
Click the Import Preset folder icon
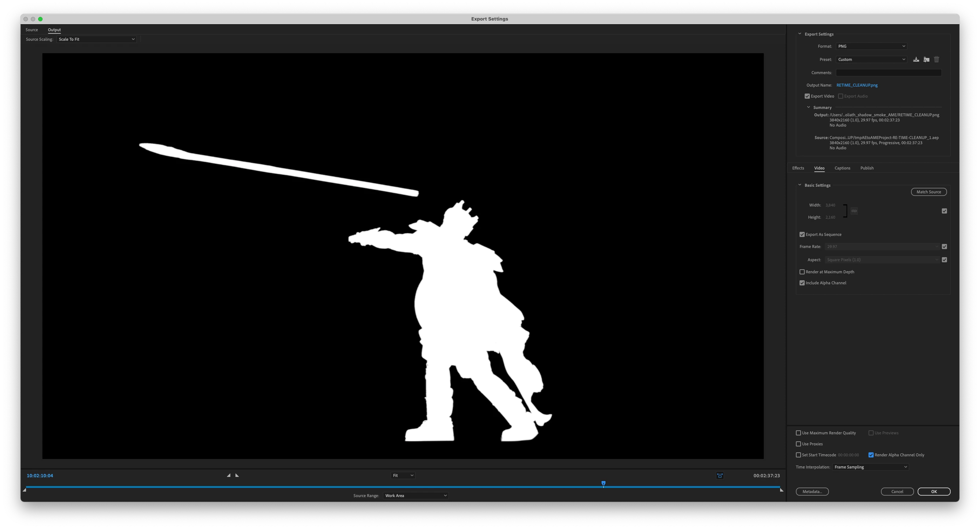click(926, 59)
